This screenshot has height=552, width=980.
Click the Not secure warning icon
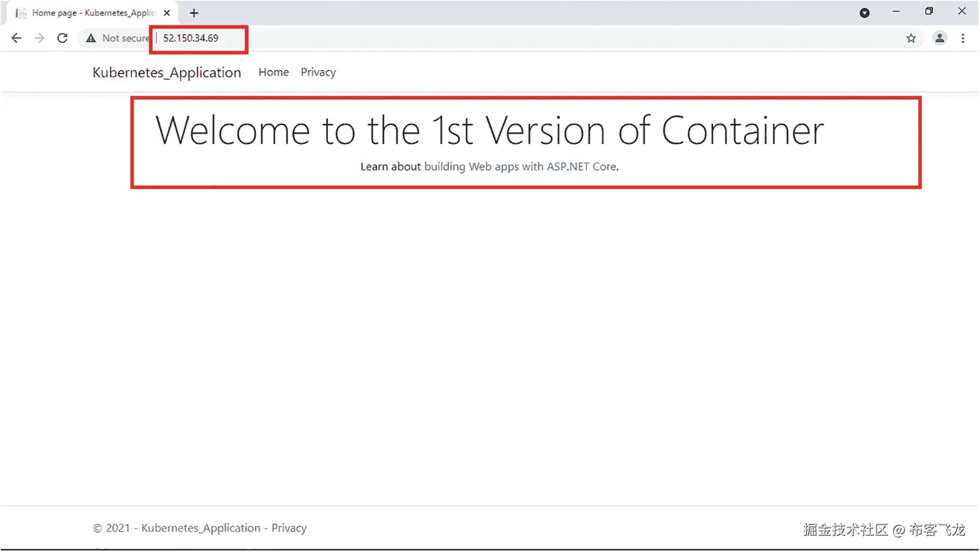91,38
